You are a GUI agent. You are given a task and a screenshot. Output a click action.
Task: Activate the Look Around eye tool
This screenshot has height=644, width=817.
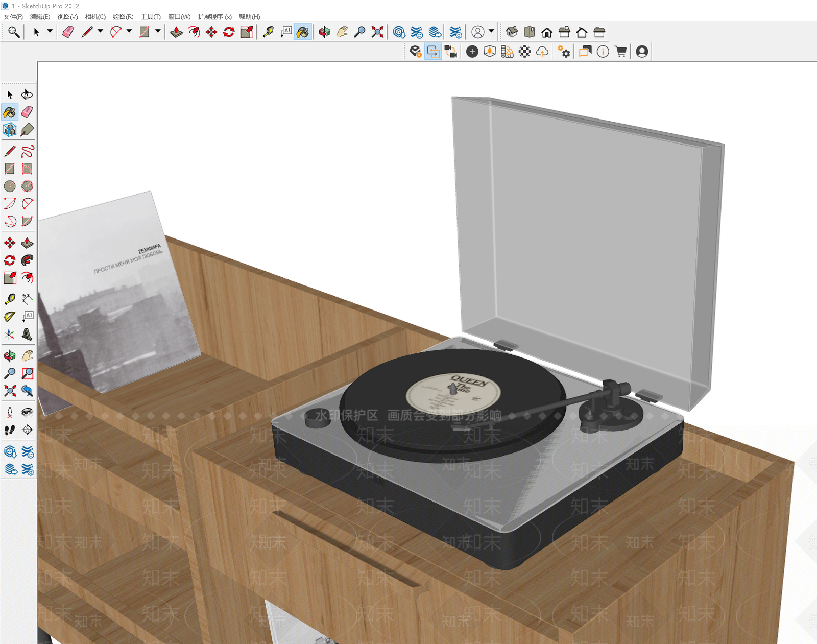27,412
